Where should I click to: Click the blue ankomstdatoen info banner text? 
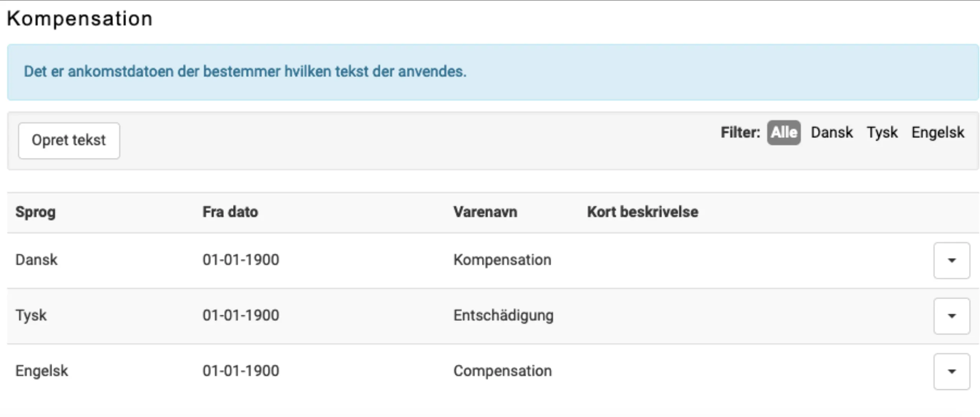[x=245, y=72]
